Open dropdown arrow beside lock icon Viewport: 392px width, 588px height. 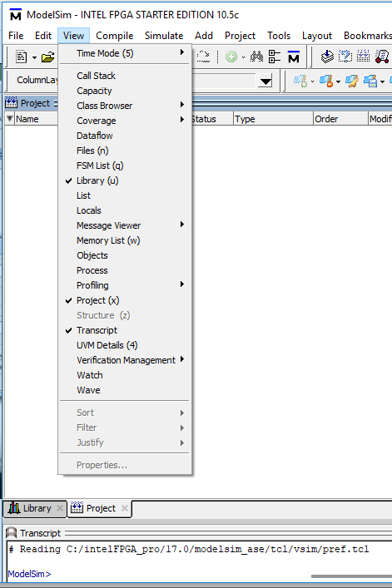[338, 82]
